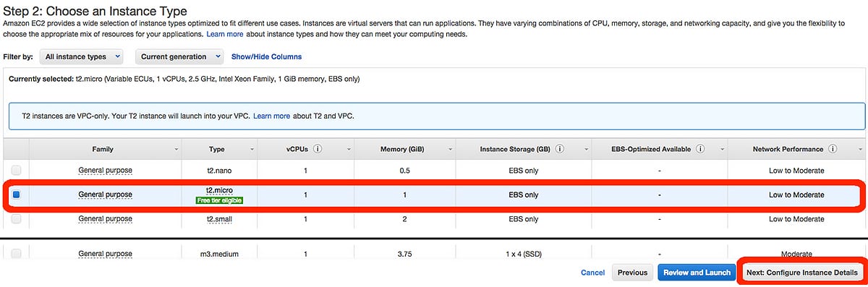Image resolution: width=868 pixels, height=287 pixels.
Task: Open EBS-Optimized Available info icon
Action: [x=699, y=149]
